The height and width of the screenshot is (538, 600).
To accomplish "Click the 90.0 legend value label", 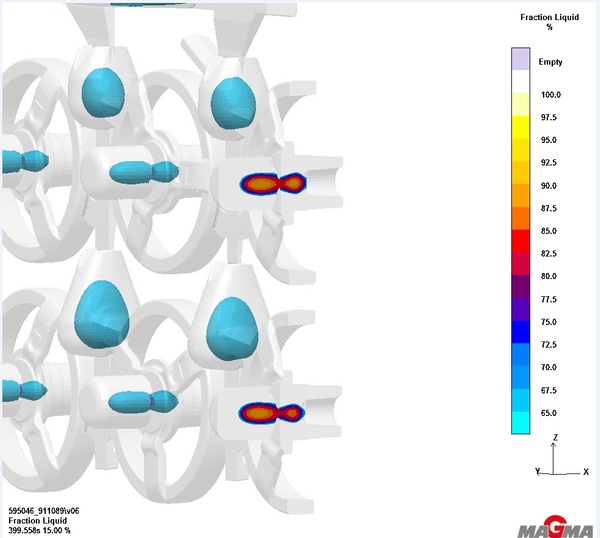I will point(550,186).
